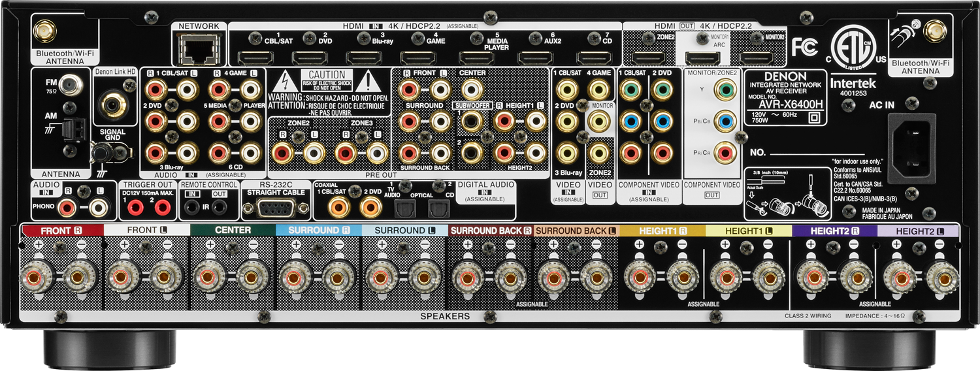Click the exclamation mark warning triangle
The image size is (980, 371).
[369, 82]
